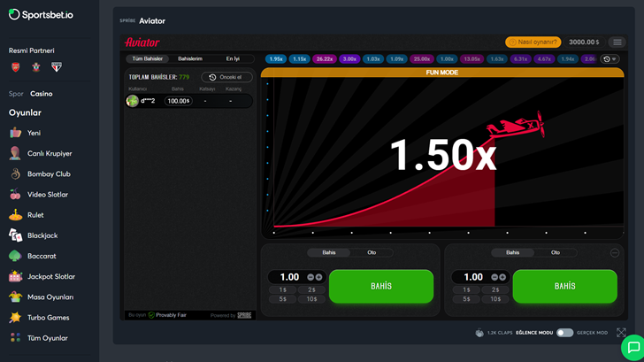This screenshot has width=644, height=362.
Task: Click the 26.22x history multiplier
Action: pos(325,59)
